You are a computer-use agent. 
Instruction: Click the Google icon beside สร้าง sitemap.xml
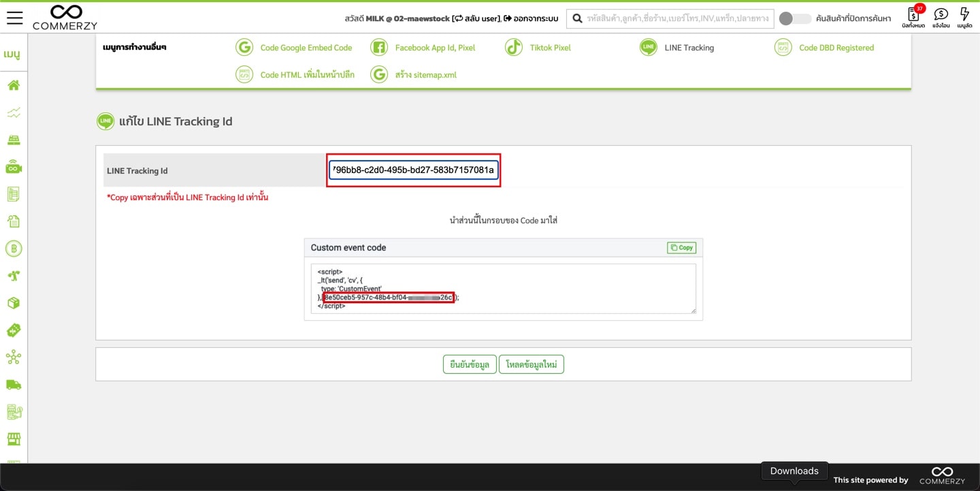379,75
